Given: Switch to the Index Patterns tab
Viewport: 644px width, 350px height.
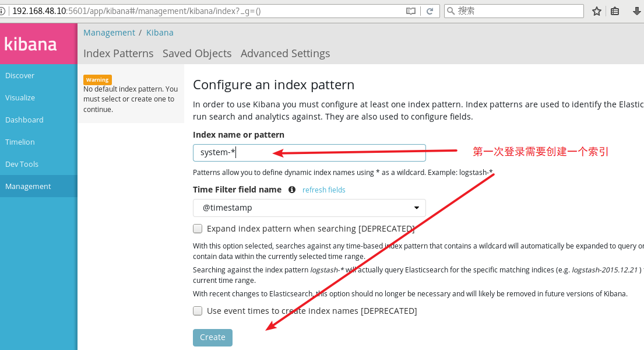Looking at the screenshot, I should click(118, 54).
